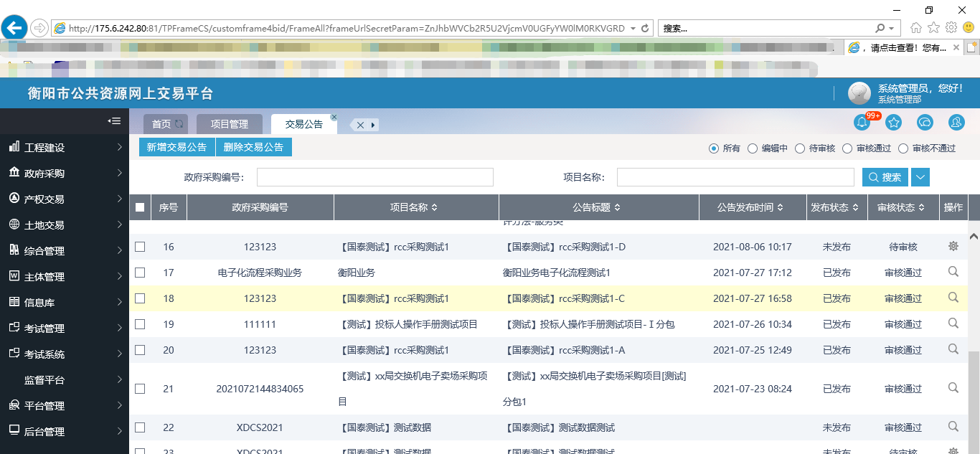
Task: Switch to the 项目管理 tab
Action: (x=229, y=124)
